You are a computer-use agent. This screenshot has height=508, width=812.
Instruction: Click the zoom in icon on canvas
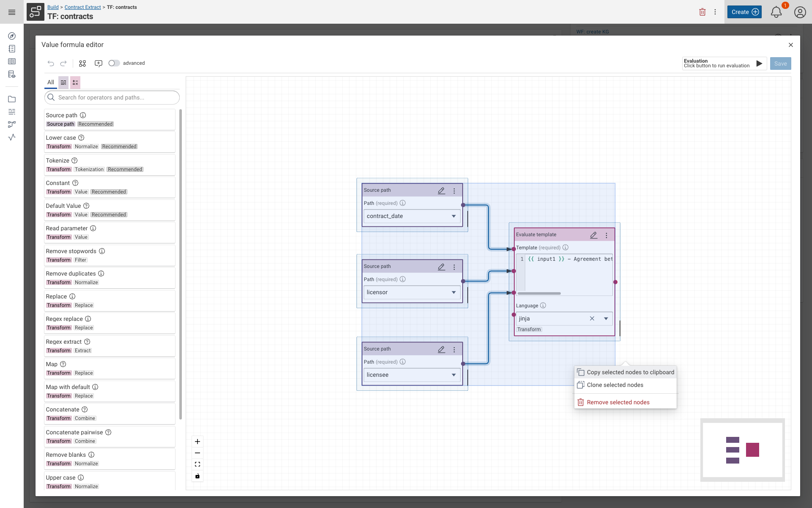(x=197, y=442)
